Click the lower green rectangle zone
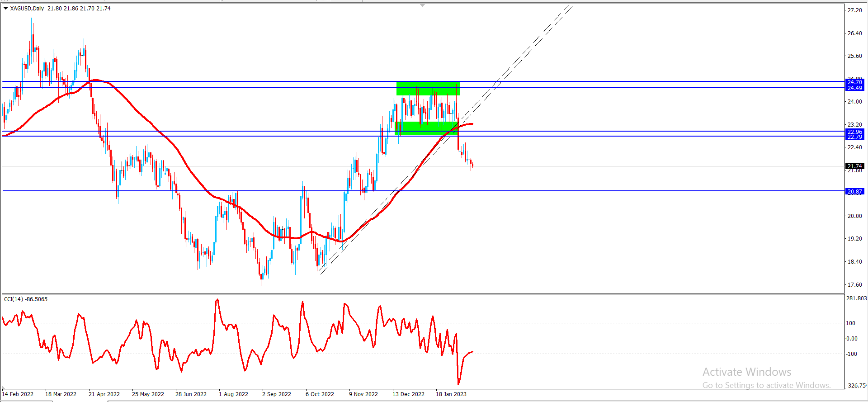 426,128
